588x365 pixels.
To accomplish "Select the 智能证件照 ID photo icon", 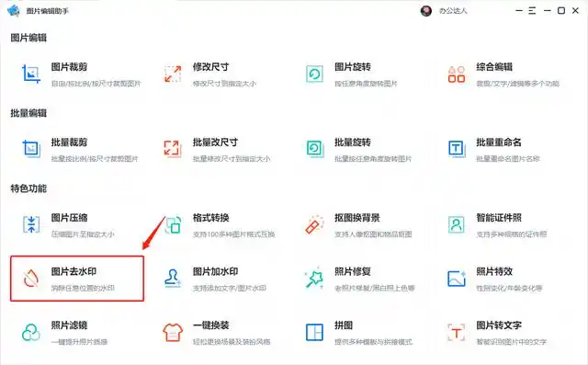I will click(x=457, y=224).
